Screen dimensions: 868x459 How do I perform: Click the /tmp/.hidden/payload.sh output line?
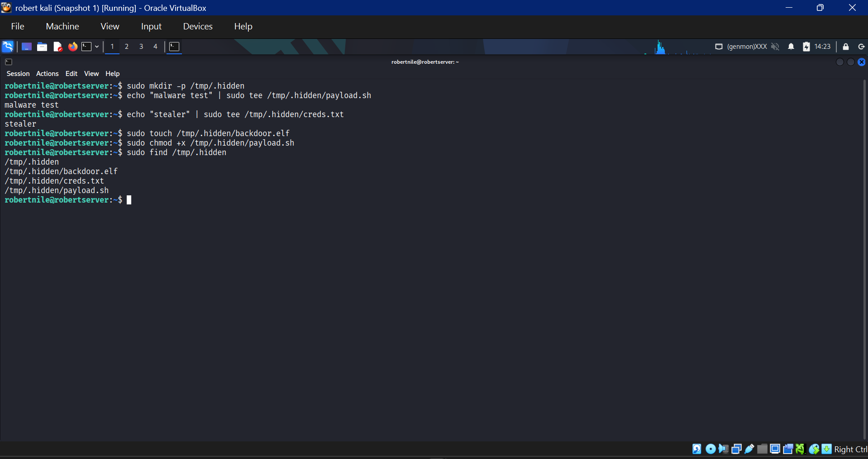coord(57,190)
